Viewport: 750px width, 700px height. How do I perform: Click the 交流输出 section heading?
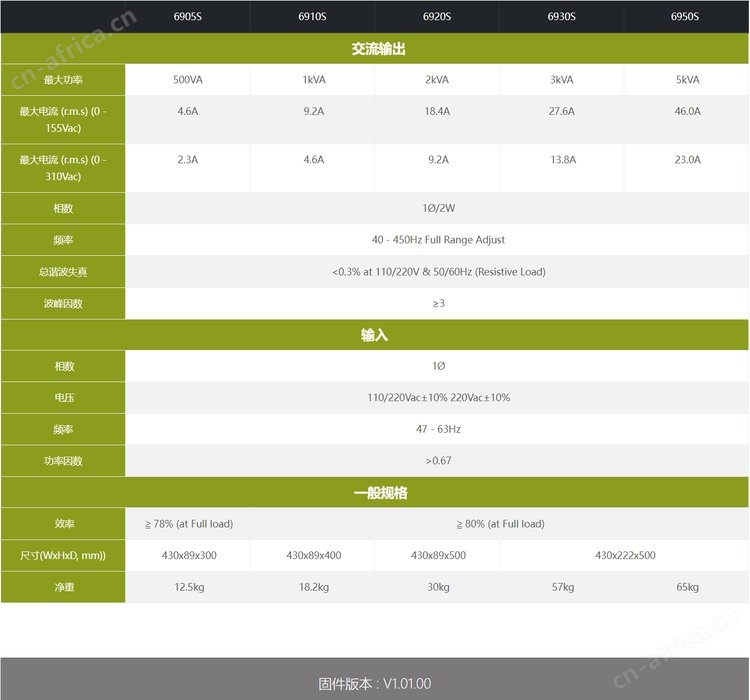378,49
